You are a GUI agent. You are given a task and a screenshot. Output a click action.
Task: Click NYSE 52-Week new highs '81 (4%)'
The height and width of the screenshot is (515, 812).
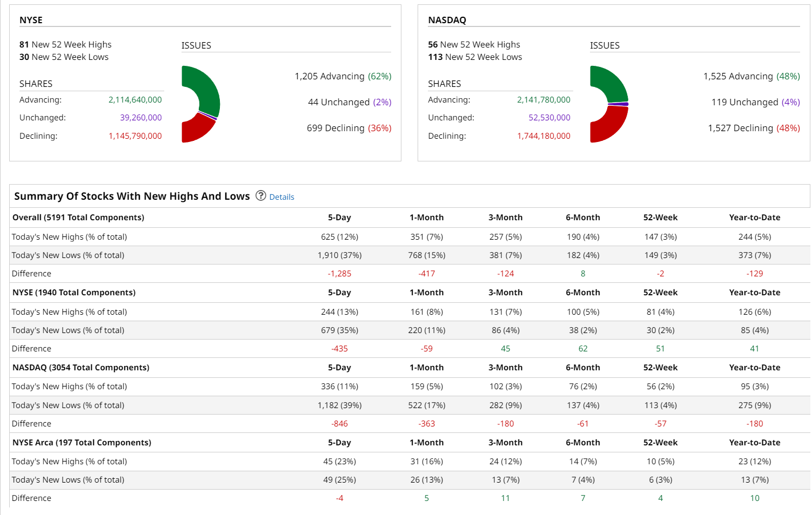pos(660,312)
